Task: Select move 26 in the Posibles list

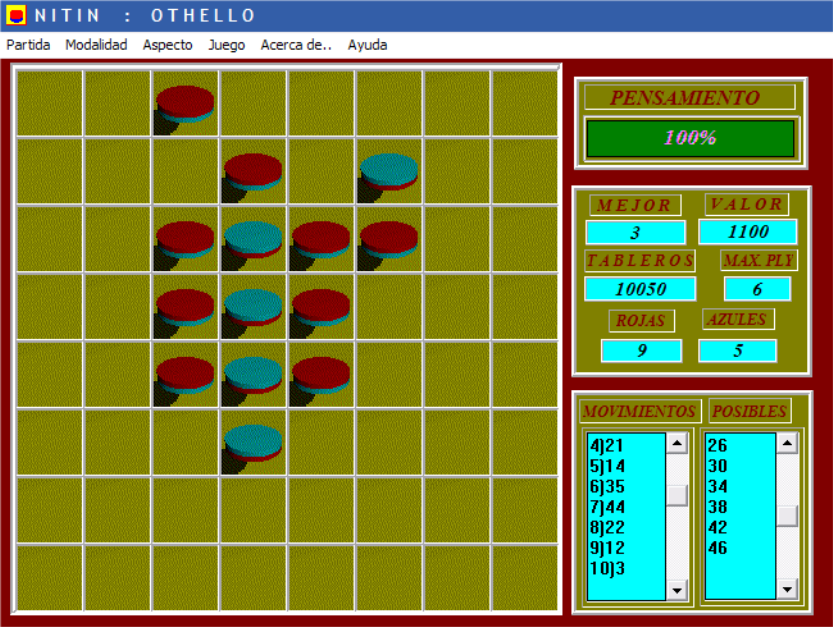Action: click(x=717, y=446)
